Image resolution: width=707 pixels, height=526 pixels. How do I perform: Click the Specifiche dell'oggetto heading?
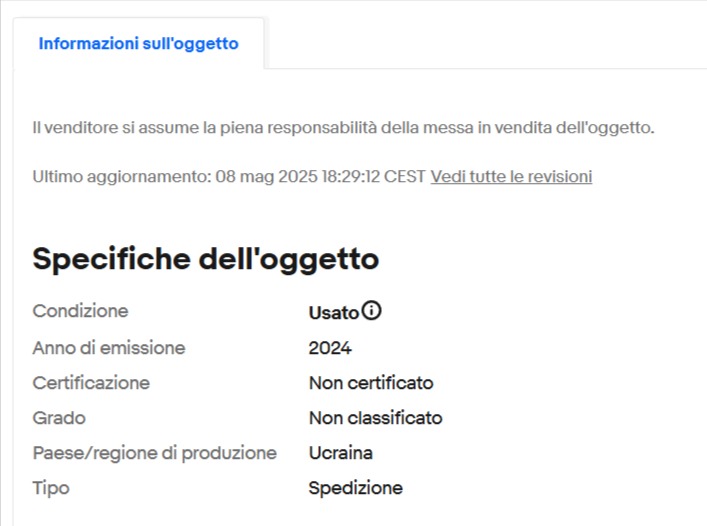(206, 259)
